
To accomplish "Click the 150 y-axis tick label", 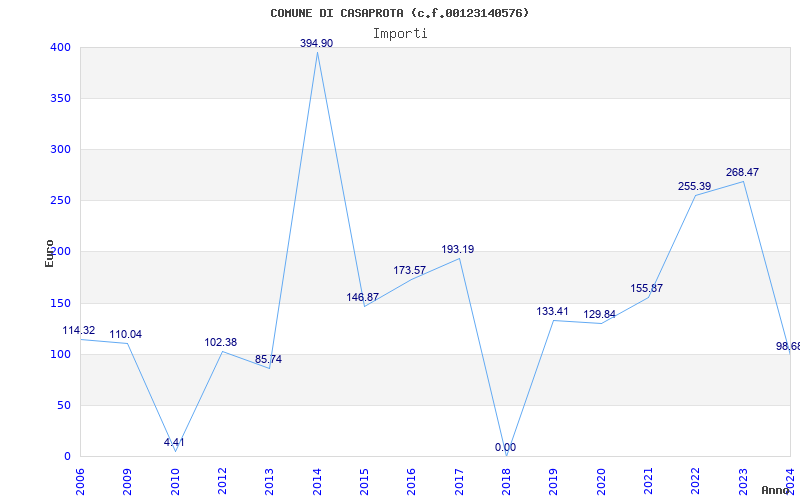I will point(60,304).
